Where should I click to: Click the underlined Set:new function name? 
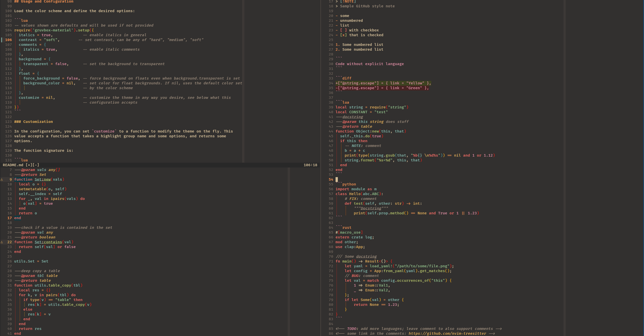tap(43, 179)
